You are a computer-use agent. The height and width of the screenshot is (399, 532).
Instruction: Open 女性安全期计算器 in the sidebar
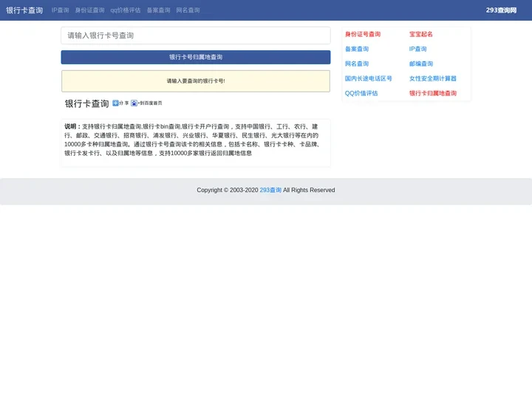point(432,78)
